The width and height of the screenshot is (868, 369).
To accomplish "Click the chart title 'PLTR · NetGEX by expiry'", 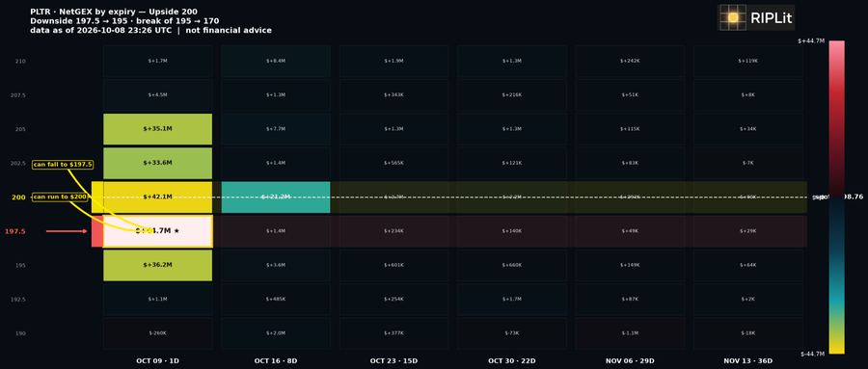I will [114, 12].
